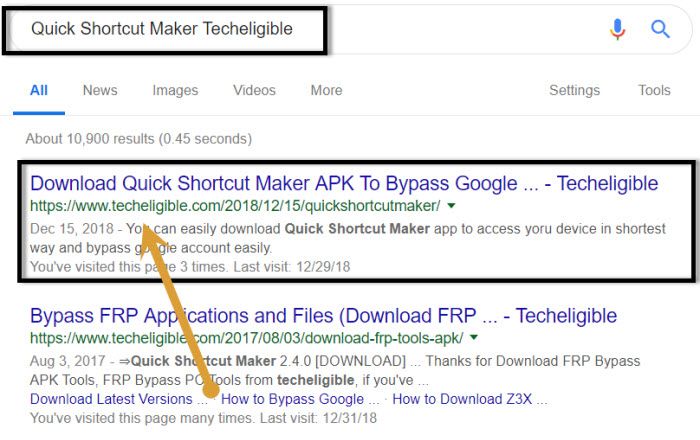Click the About 10,900 results text
700x440 pixels.
click(x=138, y=139)
